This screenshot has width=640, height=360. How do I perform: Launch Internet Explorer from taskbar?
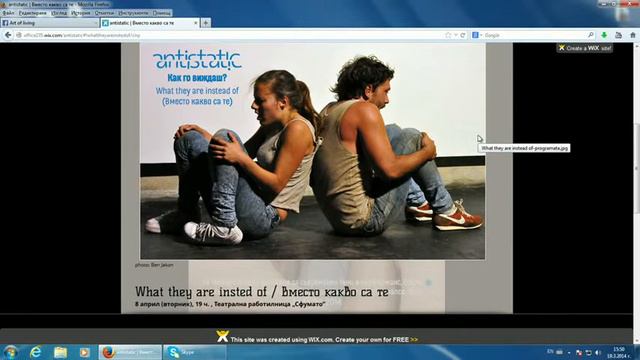coord(36,352)
